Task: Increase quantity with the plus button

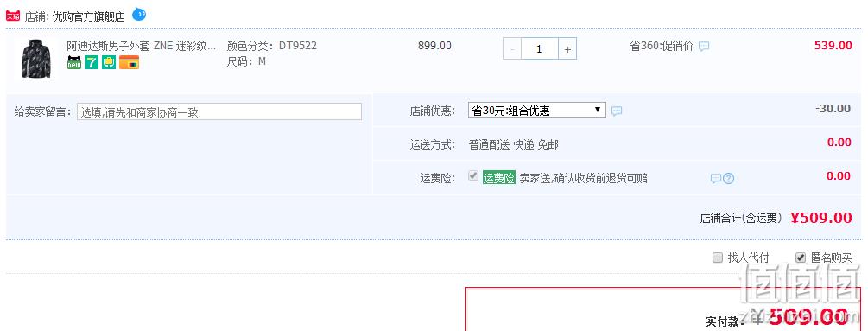Action: [x=567, y=49]
